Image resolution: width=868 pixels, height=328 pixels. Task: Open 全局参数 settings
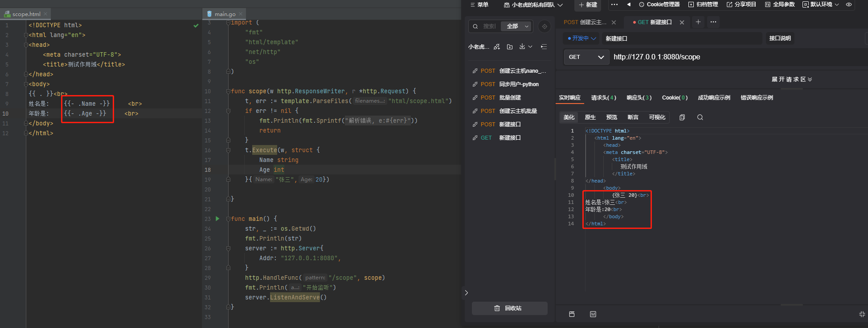(x=780, y=4)
